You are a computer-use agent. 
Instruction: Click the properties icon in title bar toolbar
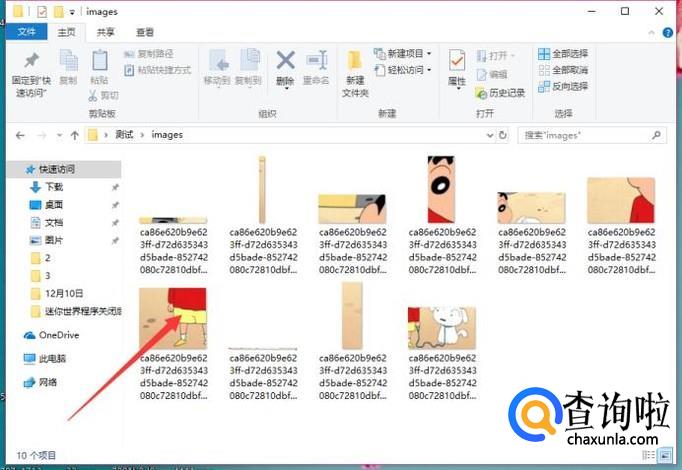coord(42,12)
